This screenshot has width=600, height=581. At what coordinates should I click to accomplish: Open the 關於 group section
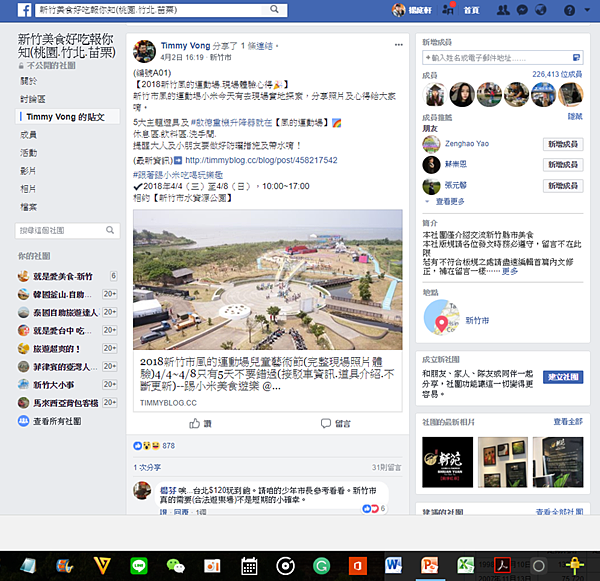pos(29,81)
